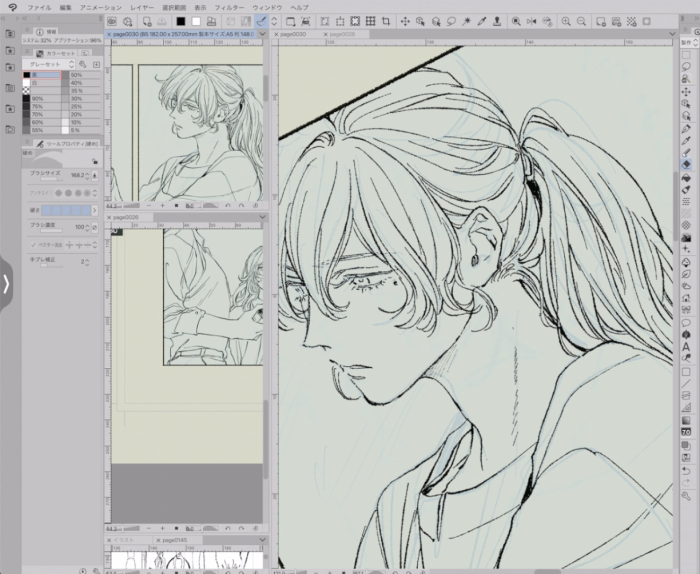Open the canvas list dropdown of the page0030 panel

pyautogui.click(x=262, y=34)
